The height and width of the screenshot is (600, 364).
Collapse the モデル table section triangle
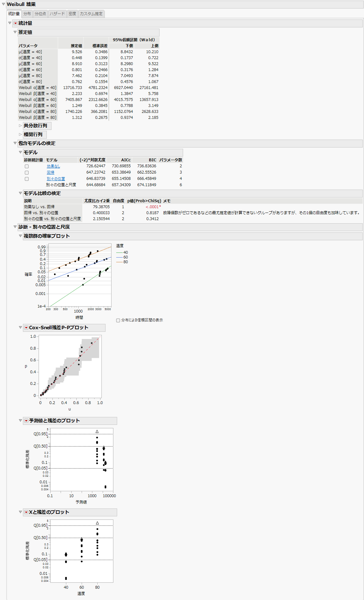tap(20, 152)
